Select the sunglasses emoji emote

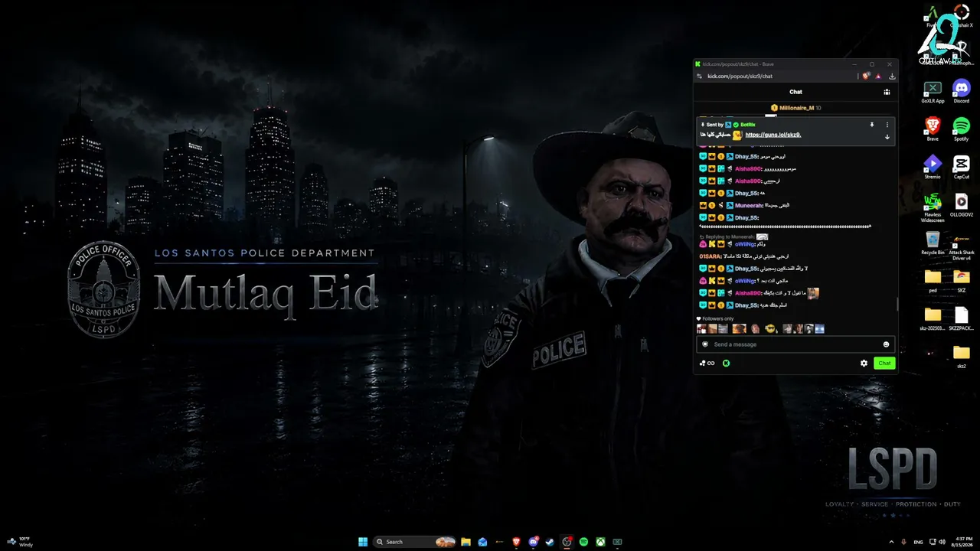tap(770, 329)
